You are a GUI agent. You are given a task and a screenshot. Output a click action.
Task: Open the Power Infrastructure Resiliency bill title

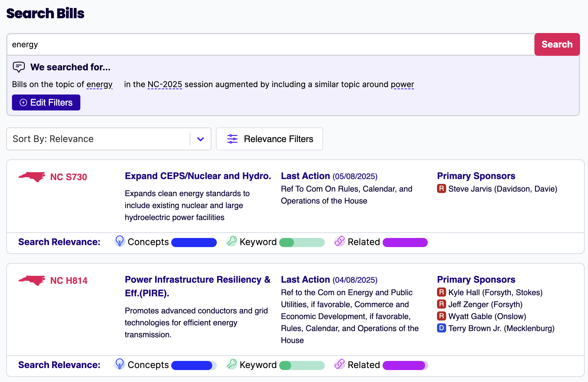click(197, 286)
